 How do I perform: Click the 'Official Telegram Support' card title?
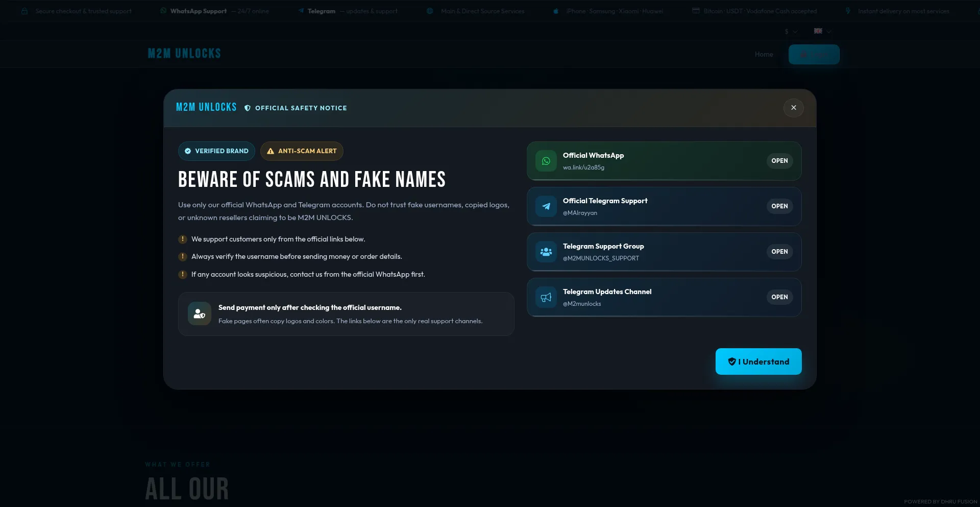pos(605,201)
